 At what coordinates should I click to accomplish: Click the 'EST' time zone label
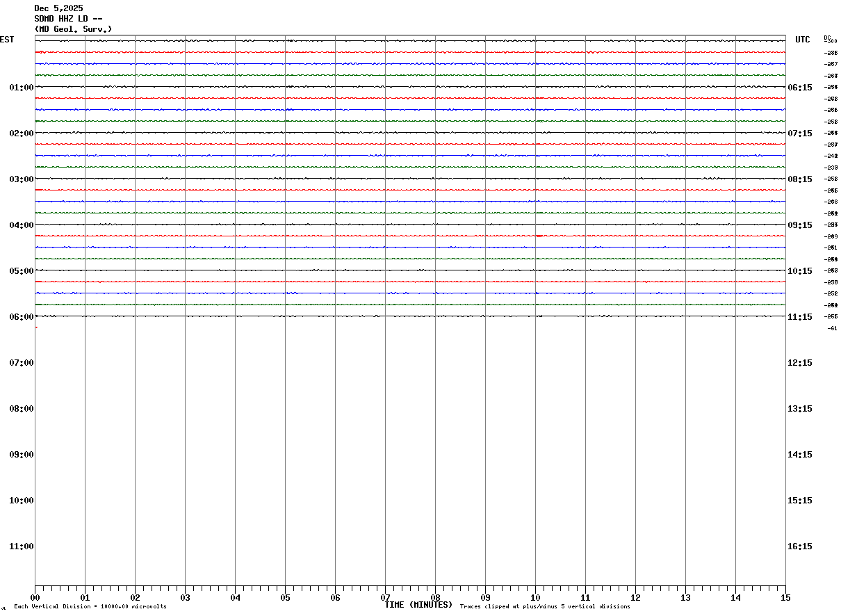6,40
